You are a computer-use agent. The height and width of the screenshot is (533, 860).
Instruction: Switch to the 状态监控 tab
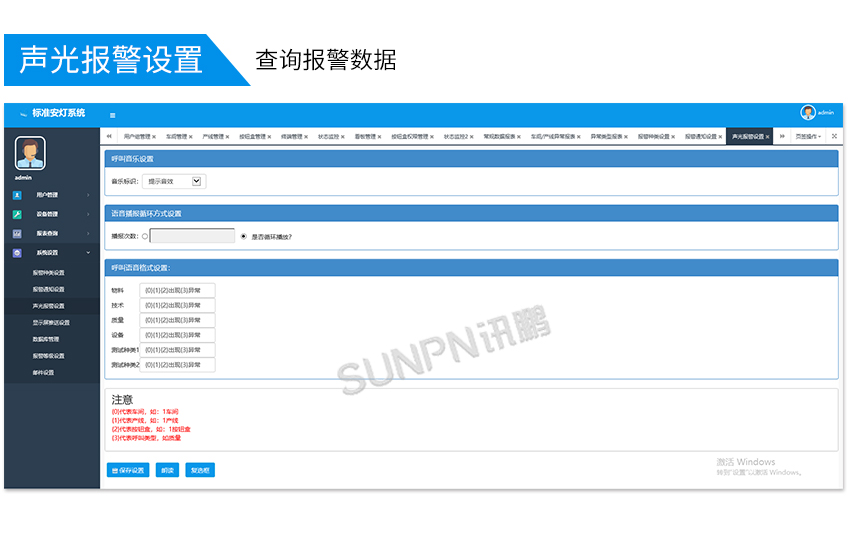tap(329, 136)
